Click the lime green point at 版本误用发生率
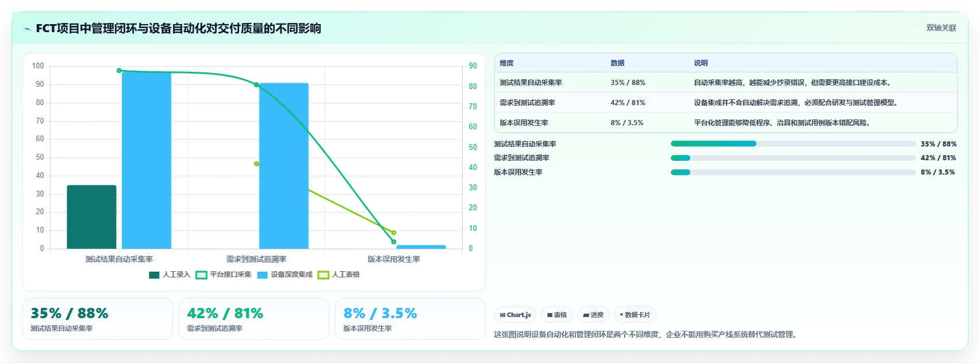The width and height of the screenshot is (980, 363). pyautogui.click(x=394, y=233)
